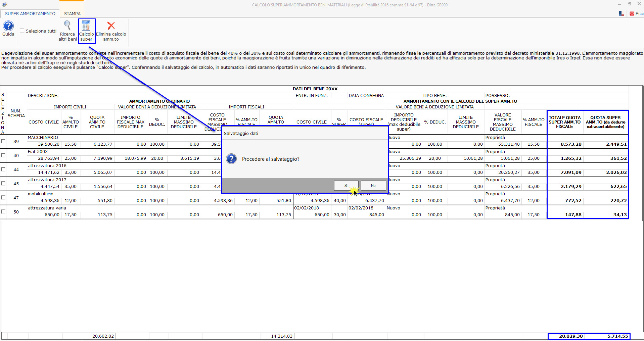Click the NUM. SCHEDA column header
This screenshot has width=644, height=341.
click(16, 113)
